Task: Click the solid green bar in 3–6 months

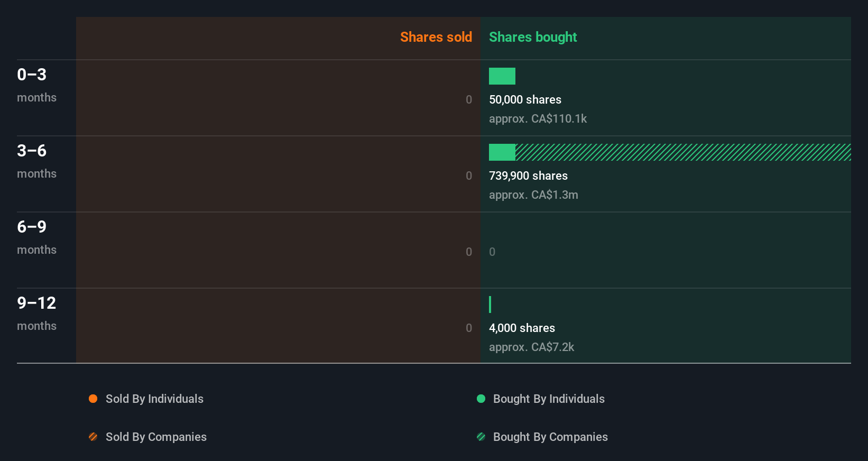Action: point(502,152)
